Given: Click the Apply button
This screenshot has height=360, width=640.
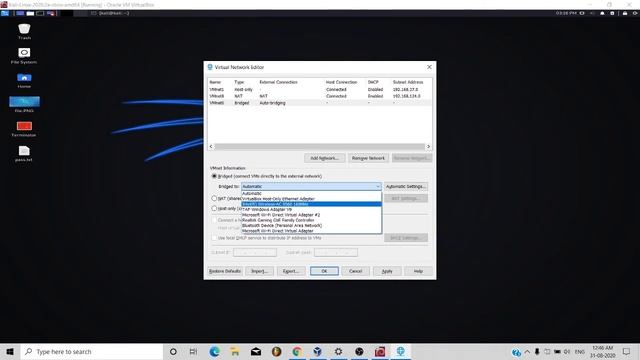Looking at the screenshot, I should (387, 271).
